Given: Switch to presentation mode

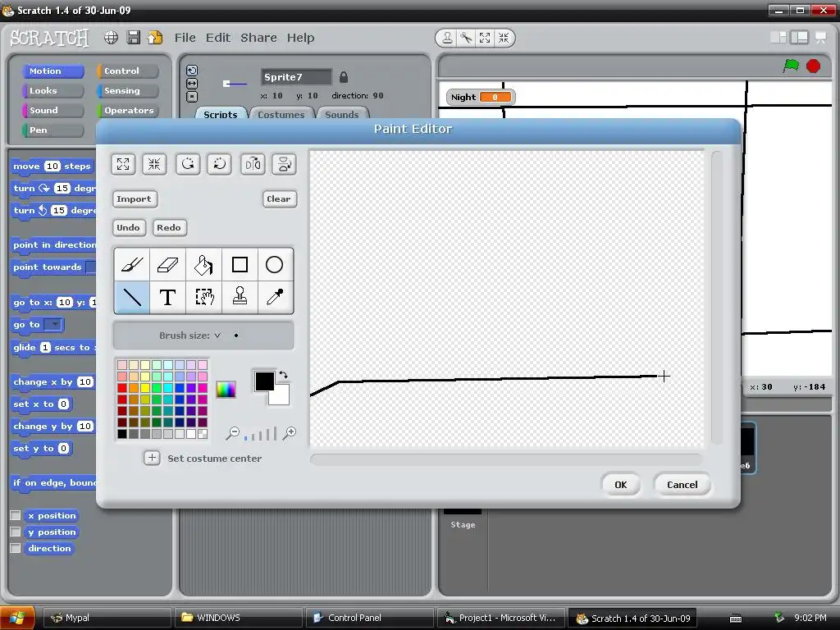Looking at the screenshot, I should 820,37.
